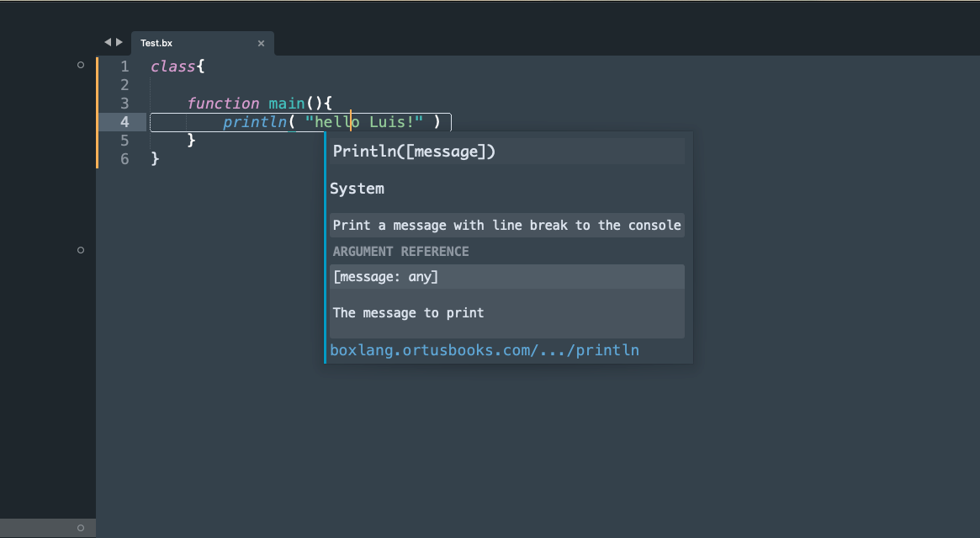Click the 'Print a message with line break' description
980x538 pixels.
pos(507,225)
